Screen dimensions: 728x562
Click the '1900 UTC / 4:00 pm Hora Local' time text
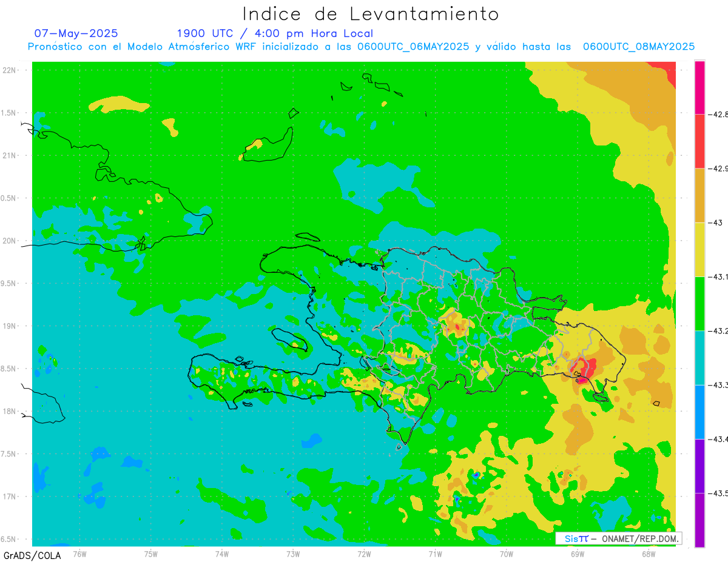coord(275,33)
